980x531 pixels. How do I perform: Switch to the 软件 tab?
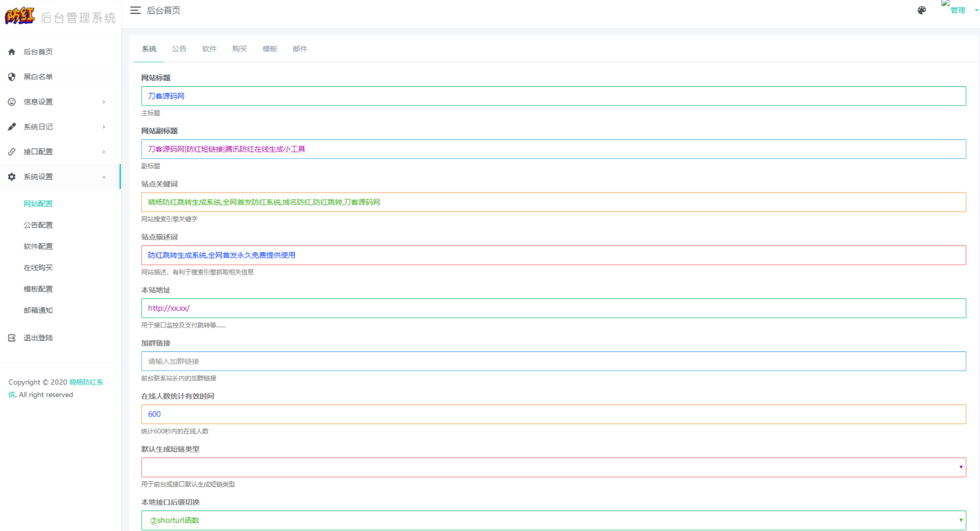click(209, 49)
